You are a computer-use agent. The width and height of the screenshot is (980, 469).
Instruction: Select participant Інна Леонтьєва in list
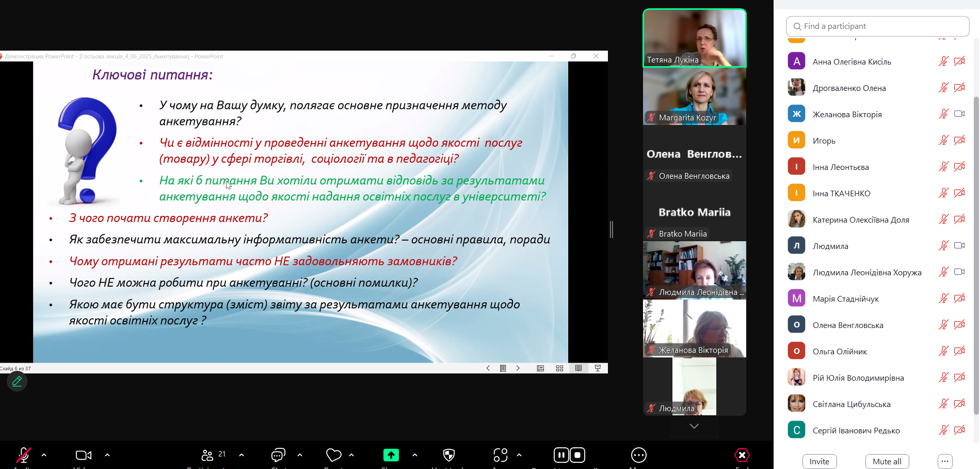pos(840,167)
